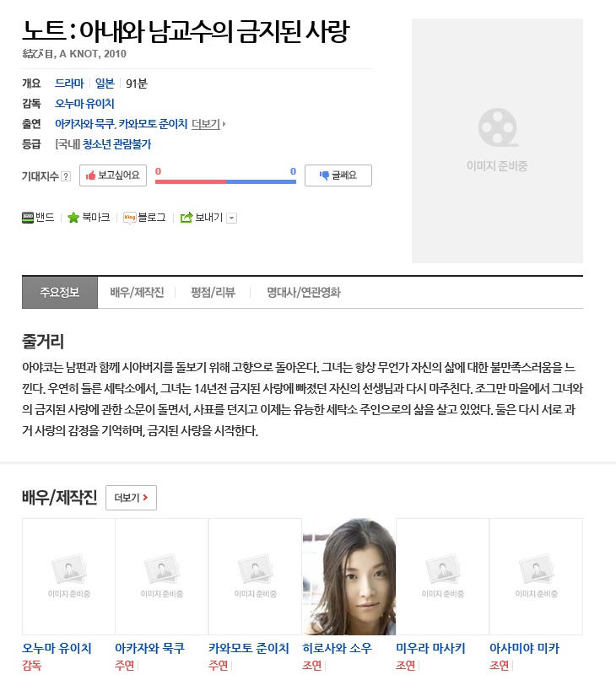Click the green star 북마크 icon

(x=73, y=218)
